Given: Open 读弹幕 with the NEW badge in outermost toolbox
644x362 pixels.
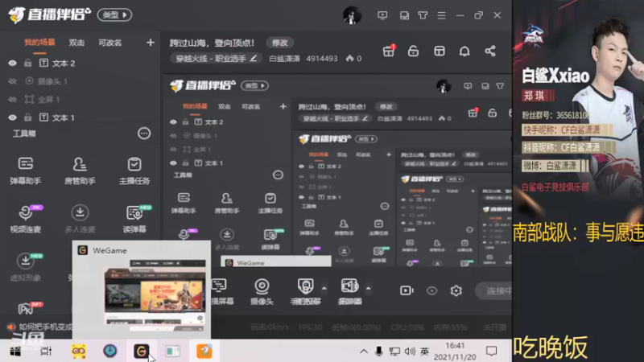Looking at the screenshot, I should click(x=135, y=219).
